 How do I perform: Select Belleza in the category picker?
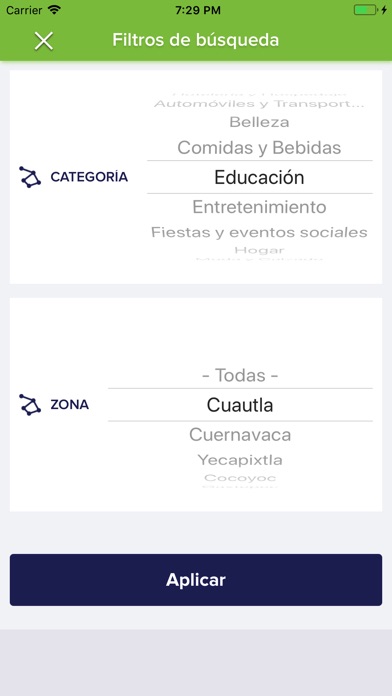(259, 122)
